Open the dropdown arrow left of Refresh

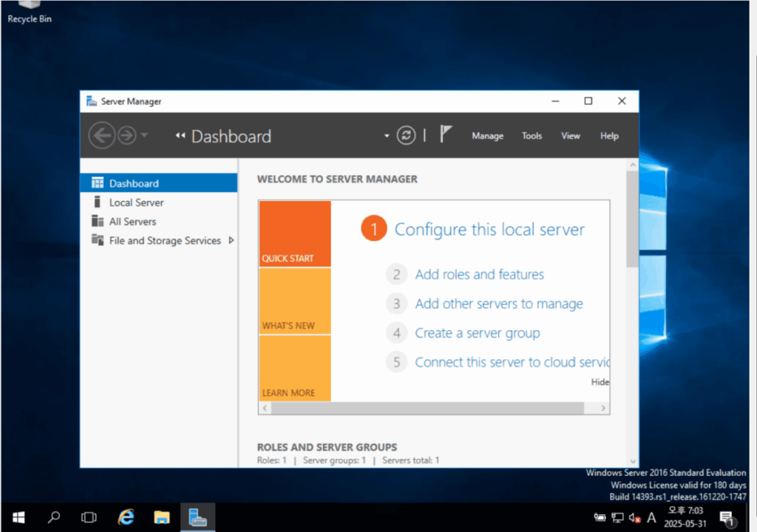[387, 136]
